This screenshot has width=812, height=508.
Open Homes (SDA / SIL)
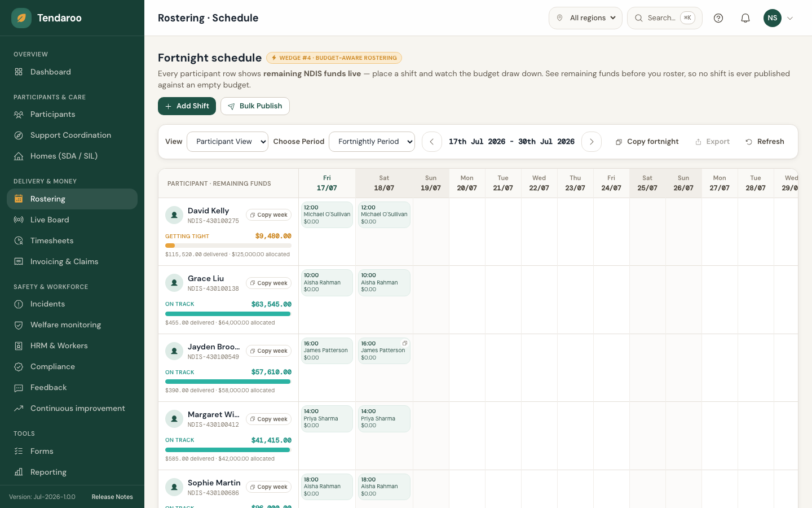click(x=72, y=156)
